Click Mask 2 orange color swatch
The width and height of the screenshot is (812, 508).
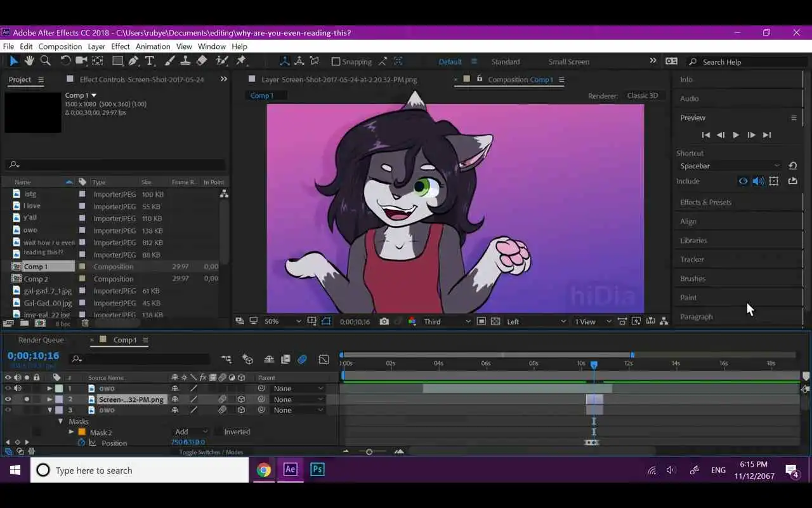(x=82, y=432)
